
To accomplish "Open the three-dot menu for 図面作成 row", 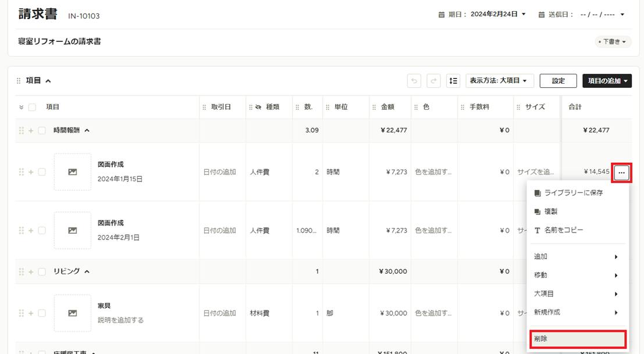I will coord(621,173).
